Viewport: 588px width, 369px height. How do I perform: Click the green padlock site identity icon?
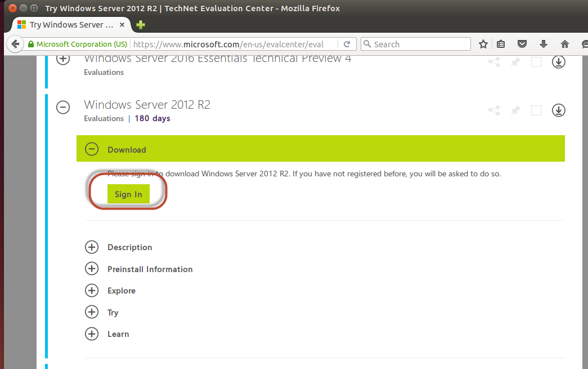pyautogui.click(x=31, y=45)
